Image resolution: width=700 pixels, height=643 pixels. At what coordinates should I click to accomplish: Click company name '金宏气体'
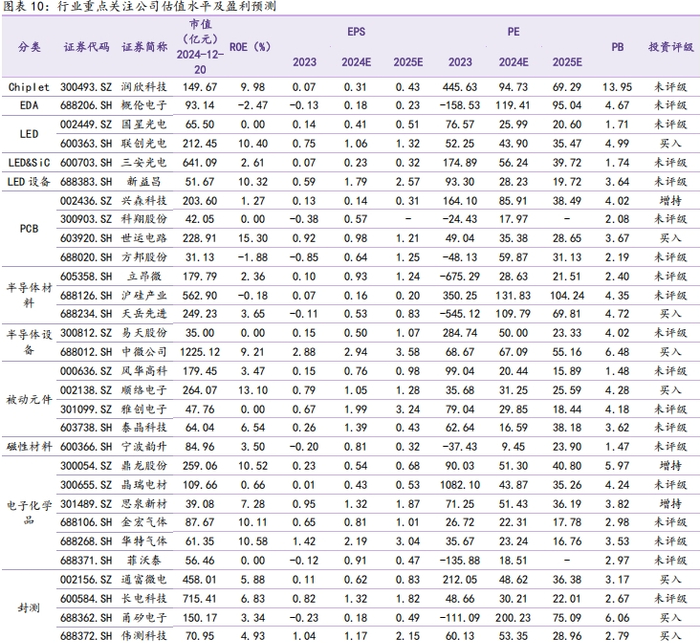(x=144, y=522)
